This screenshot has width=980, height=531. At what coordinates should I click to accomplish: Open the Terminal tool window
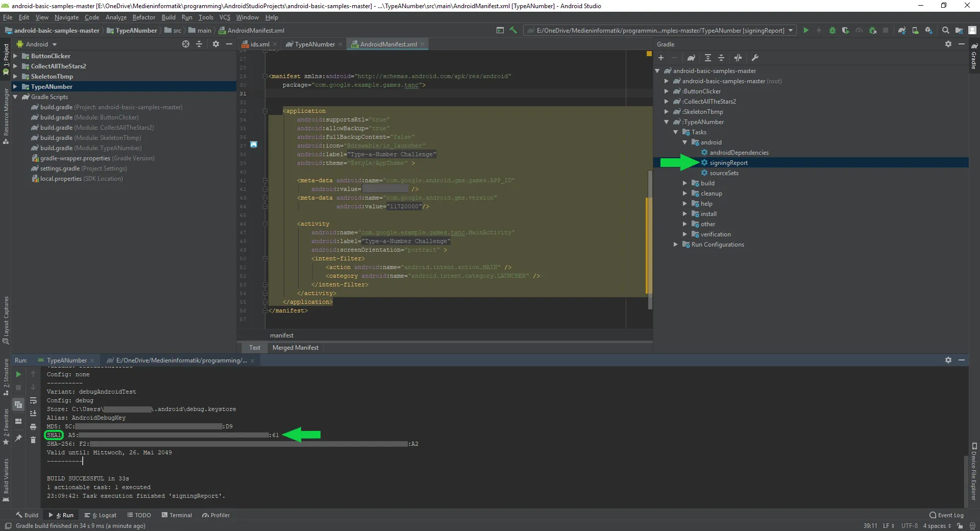[x=177, y=515]
